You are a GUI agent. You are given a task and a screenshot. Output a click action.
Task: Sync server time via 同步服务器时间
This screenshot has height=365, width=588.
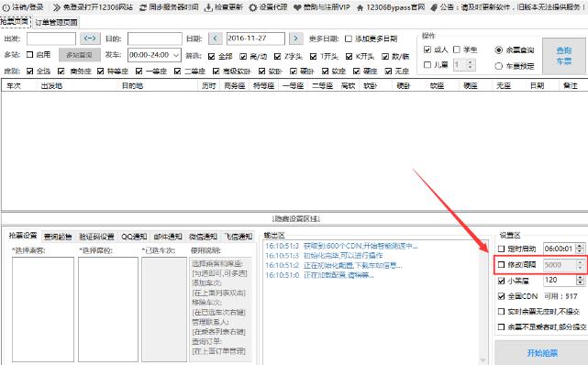pyautogui.click(x=169, y=7)
